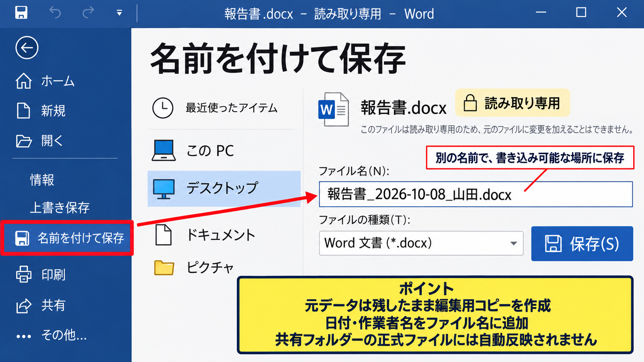Click the ホーム label in sidebar
644x362 pixels.
point(58,81)
